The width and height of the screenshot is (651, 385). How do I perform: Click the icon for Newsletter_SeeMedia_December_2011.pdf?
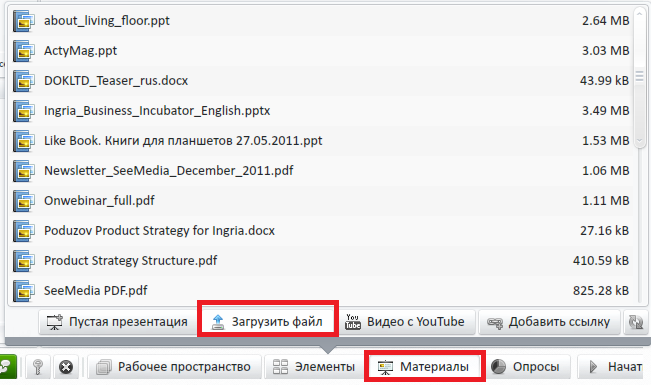pos(23,171)
